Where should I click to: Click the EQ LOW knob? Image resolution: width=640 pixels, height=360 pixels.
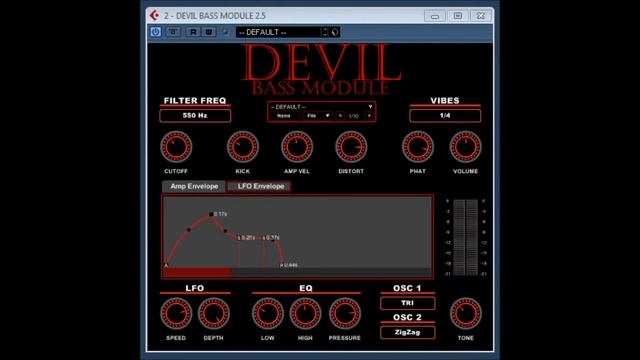(x=267, y=313)
